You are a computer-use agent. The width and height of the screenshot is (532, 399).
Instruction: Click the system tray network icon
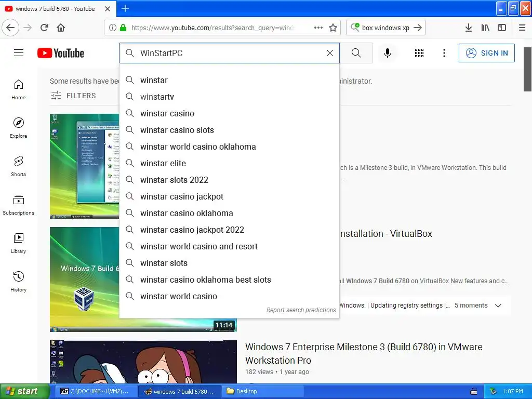click(494, 391)
